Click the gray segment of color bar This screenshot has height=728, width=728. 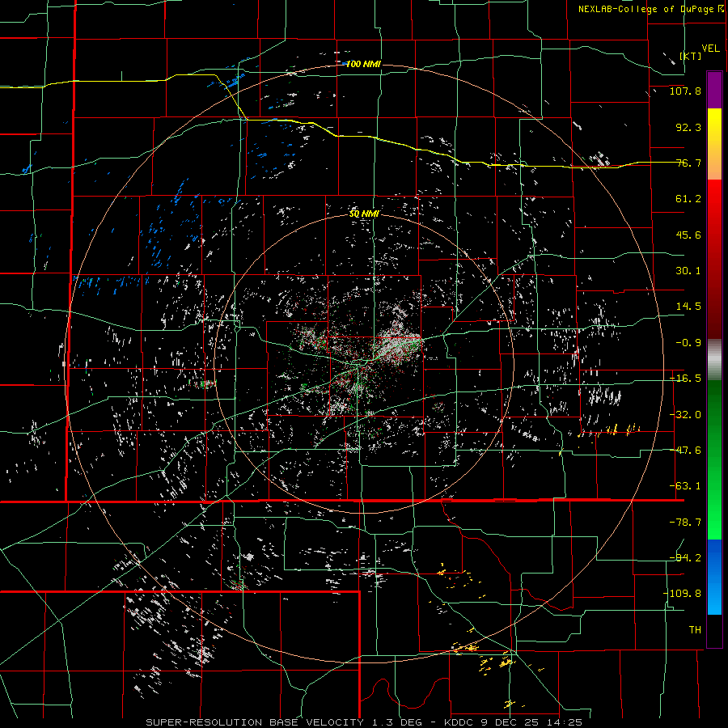714,360
